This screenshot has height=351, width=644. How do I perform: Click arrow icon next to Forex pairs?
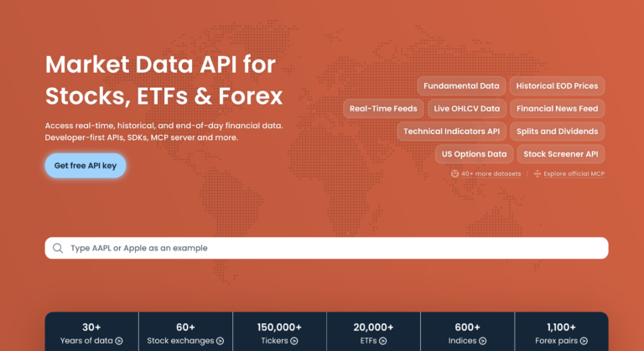tap(584, 341)
